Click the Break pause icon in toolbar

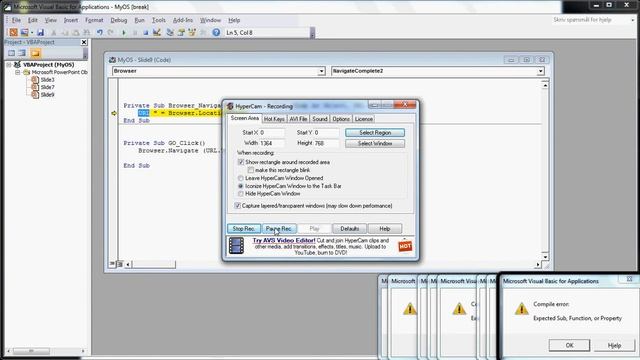[x=135, y=32]
